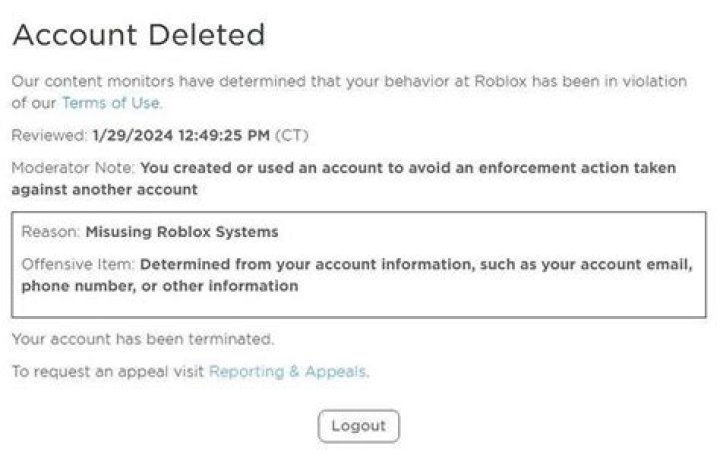Click the Logout button
This screenshot has height=474, width=720.
[x=358, y=426]
